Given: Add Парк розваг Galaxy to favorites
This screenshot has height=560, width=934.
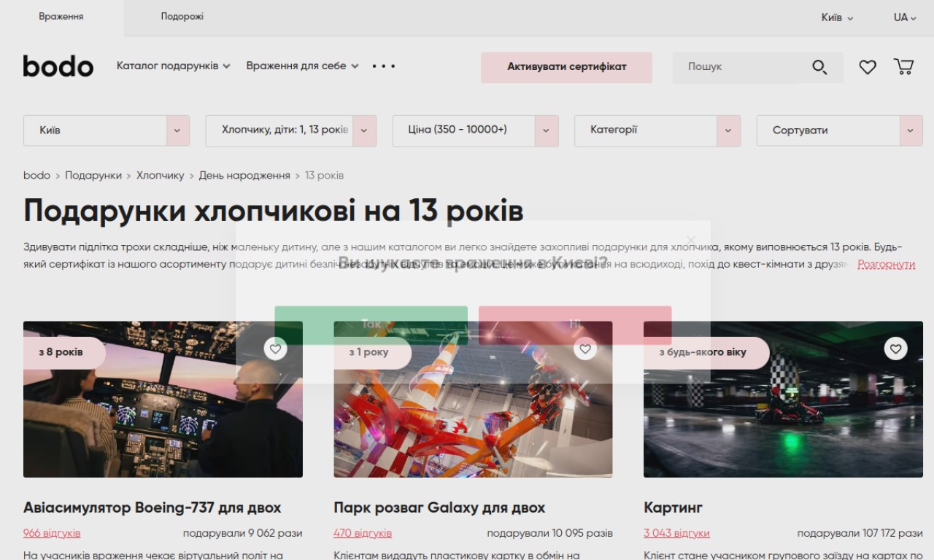Looking at the screenshot, I should (x=585, y=349).
